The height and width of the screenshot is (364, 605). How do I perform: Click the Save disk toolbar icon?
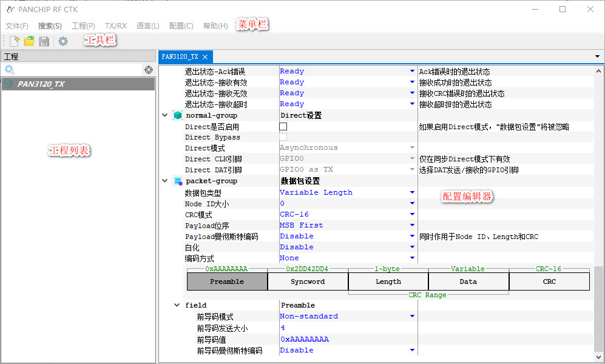44,41
